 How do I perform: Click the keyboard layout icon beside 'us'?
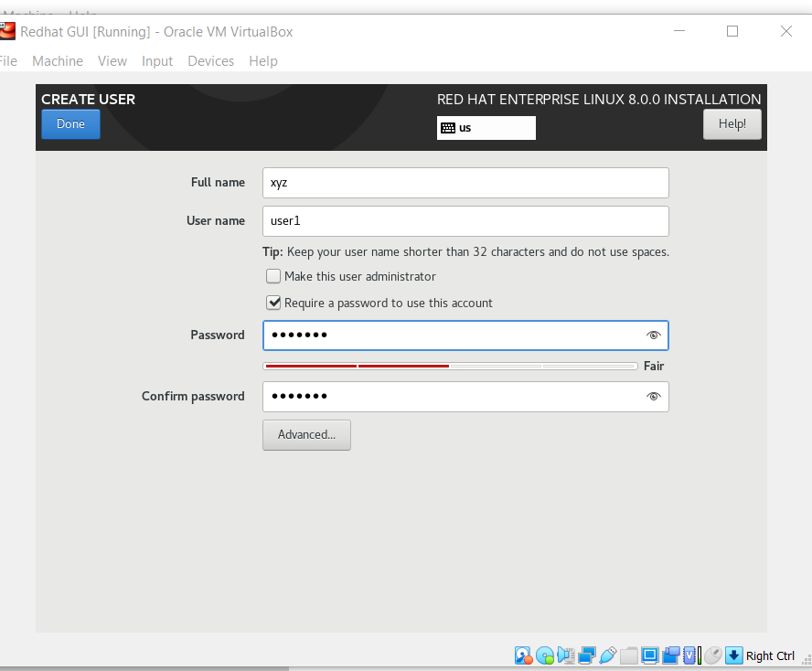tap(448, 128)
